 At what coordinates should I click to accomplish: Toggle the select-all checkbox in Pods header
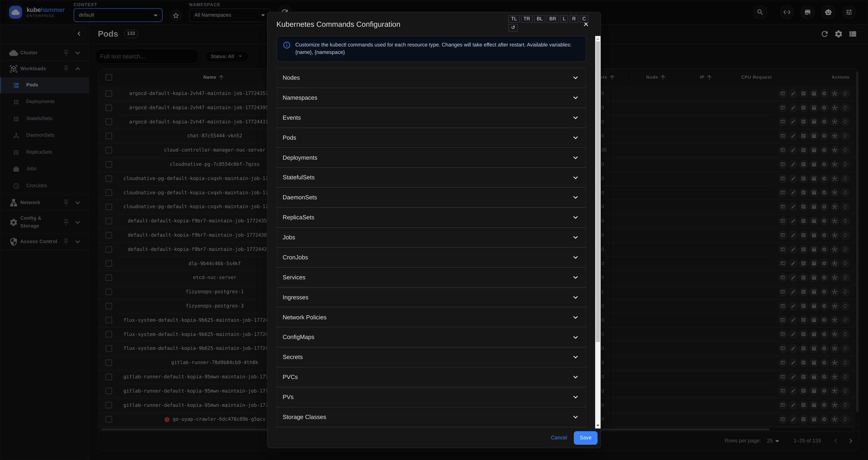(x=109, y=77)
